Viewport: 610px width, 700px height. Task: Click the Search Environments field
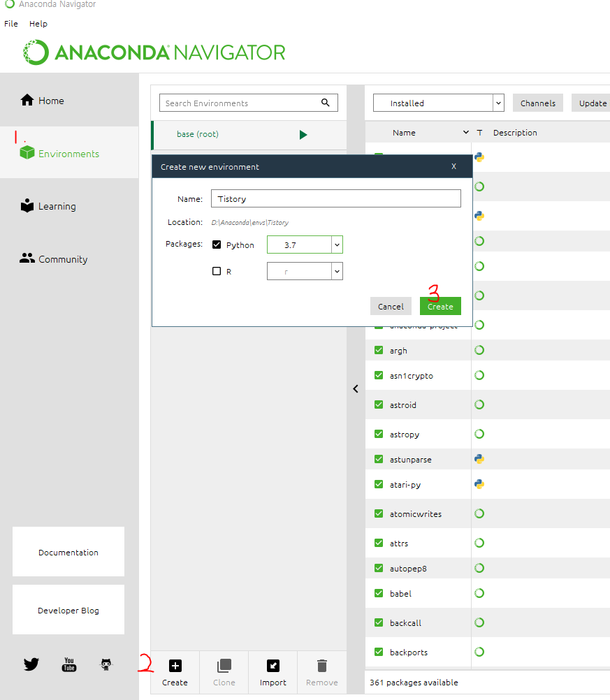coord(248,103)
